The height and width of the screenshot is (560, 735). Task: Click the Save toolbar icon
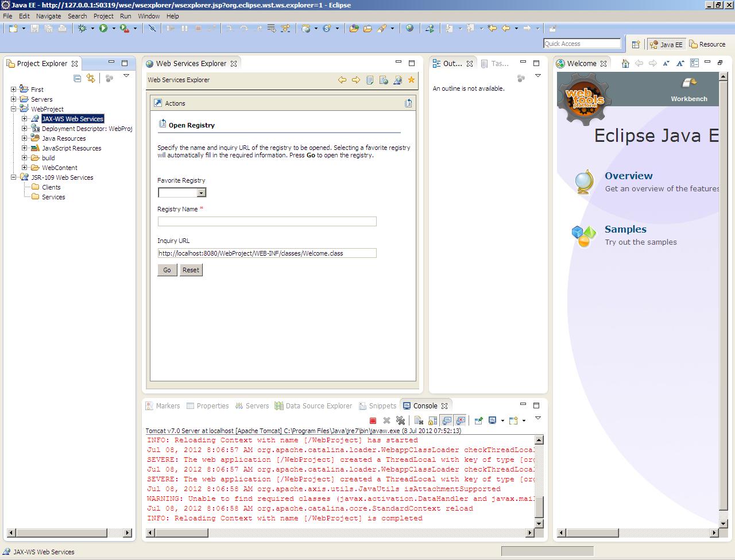[x=34, y=28]
